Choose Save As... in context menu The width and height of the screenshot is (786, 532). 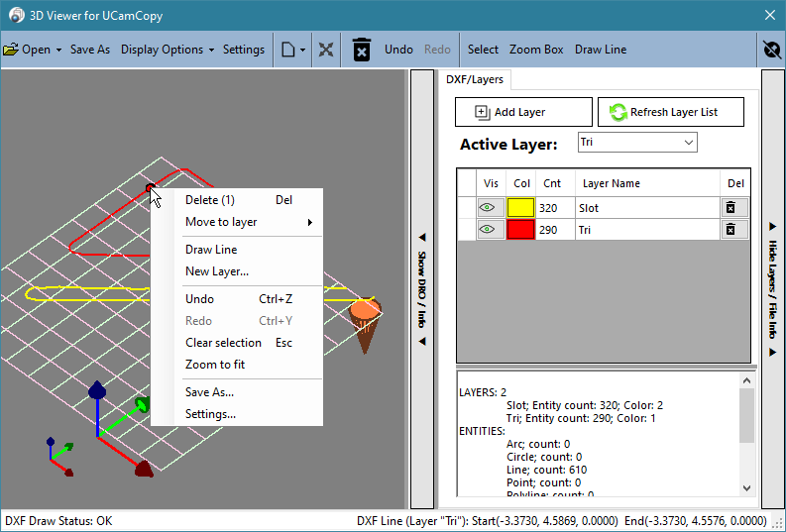coord(237,392)
